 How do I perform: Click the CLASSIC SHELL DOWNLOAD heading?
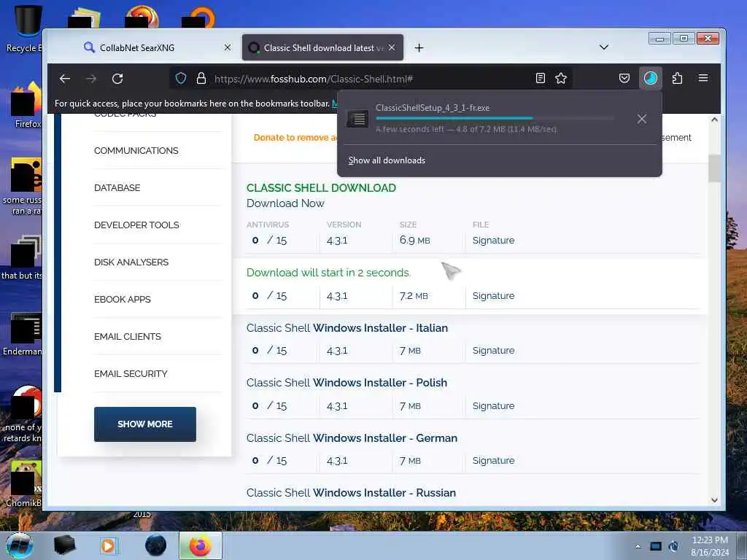pos(321,187)
